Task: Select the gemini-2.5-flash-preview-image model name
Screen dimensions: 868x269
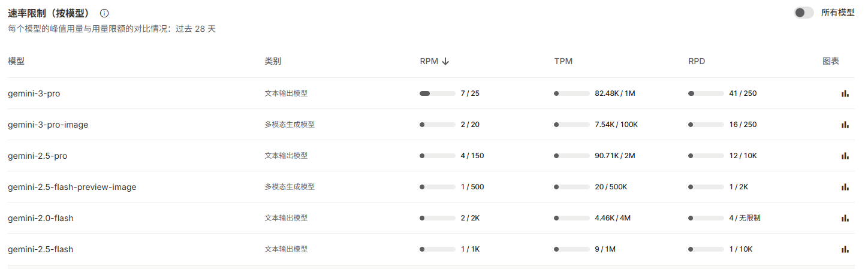Action: tap(72, 187)
